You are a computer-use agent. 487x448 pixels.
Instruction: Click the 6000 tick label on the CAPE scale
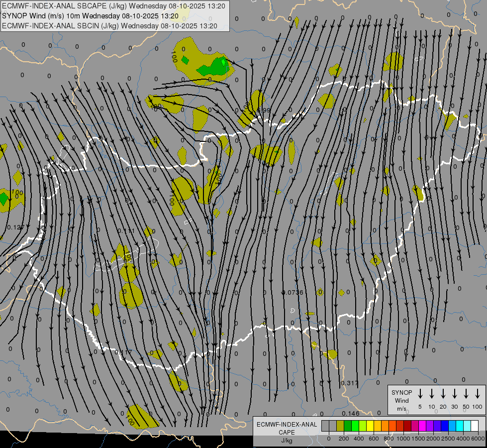tap(478, 439)
